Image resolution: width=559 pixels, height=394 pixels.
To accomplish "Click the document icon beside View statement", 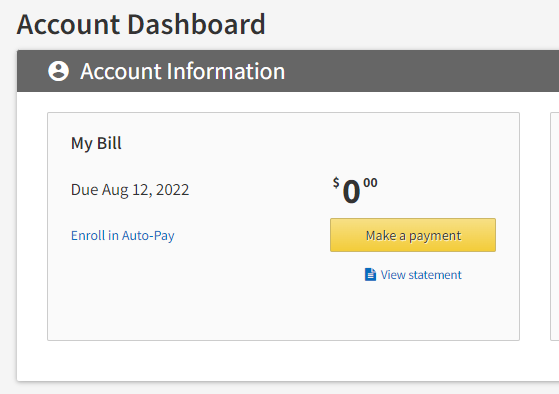I will (x=370, y=275).
